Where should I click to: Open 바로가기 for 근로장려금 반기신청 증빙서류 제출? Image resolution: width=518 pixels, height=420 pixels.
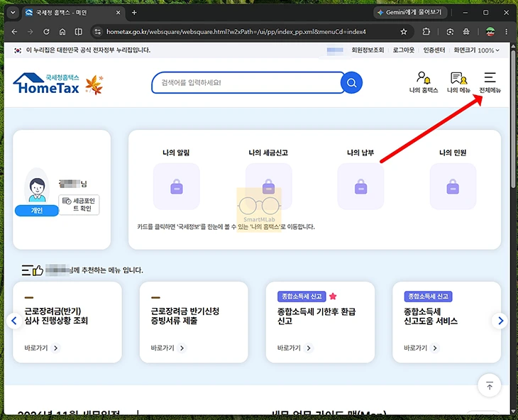pyautogui.click(x=169, y=348)
